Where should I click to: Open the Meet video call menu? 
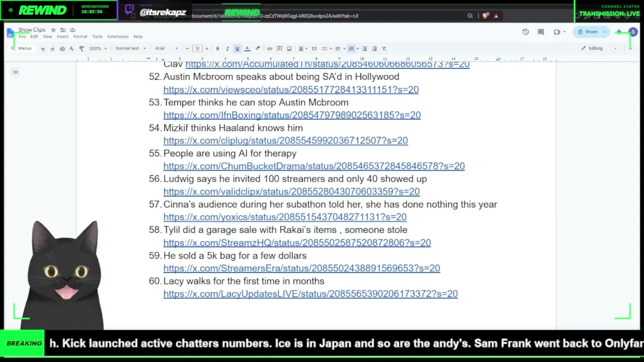pos(558,32)
